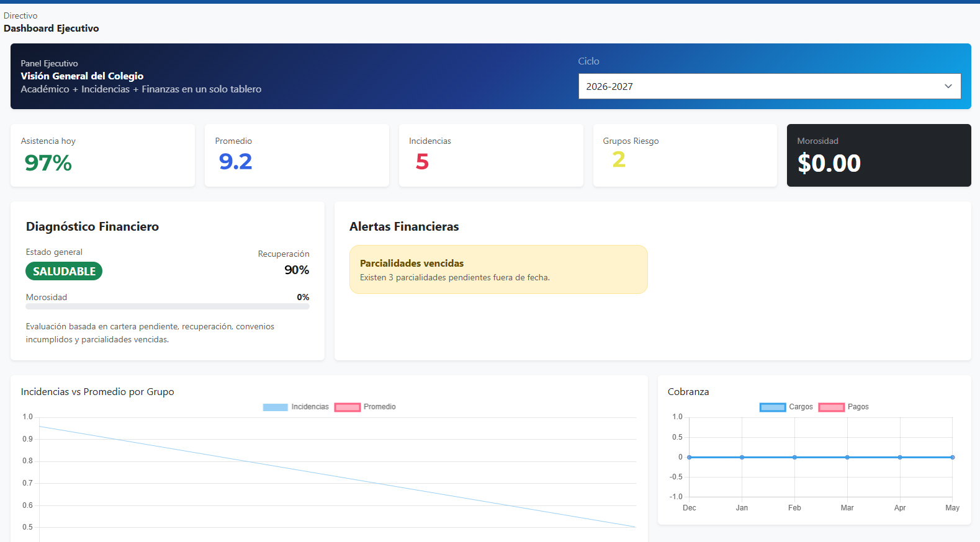Click the Diagnóstico Financiero heading
The image size is (980, 542).
(x=92, y=226)
